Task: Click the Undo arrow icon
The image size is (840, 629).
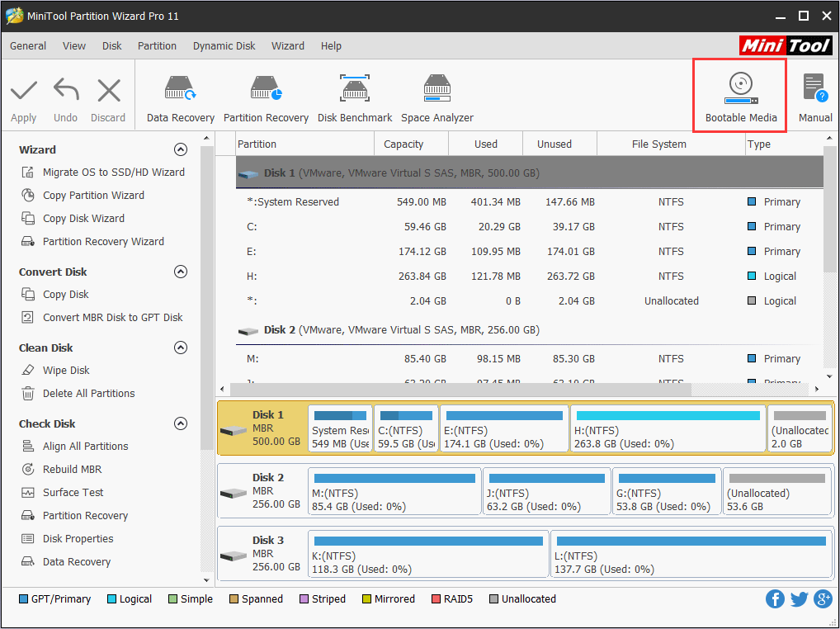Action: [66, 89]
